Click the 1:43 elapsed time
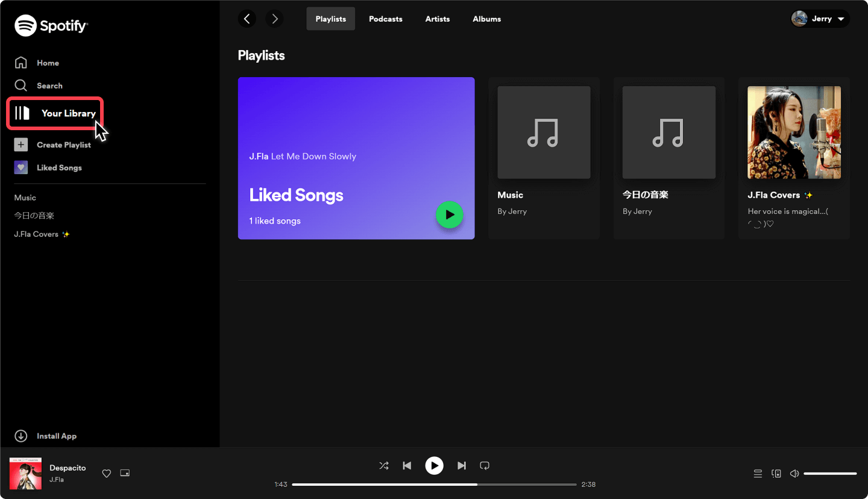Screen dimensions: 868x499 click(281, 485)
